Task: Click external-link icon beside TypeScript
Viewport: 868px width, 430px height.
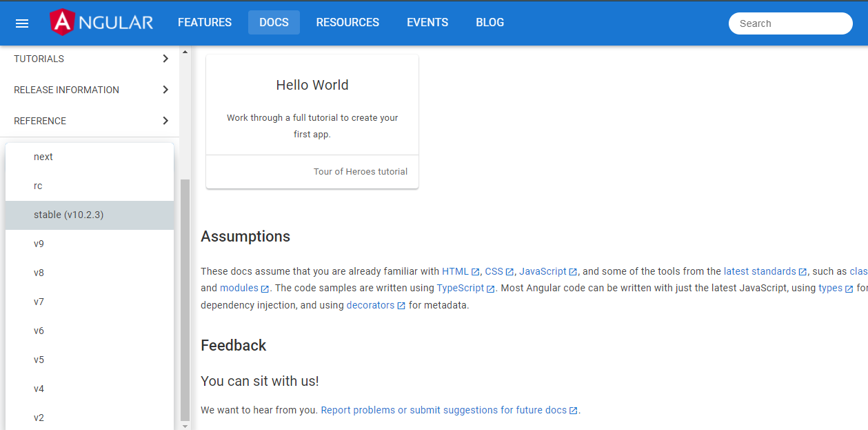Action: [x=490, y=289]
